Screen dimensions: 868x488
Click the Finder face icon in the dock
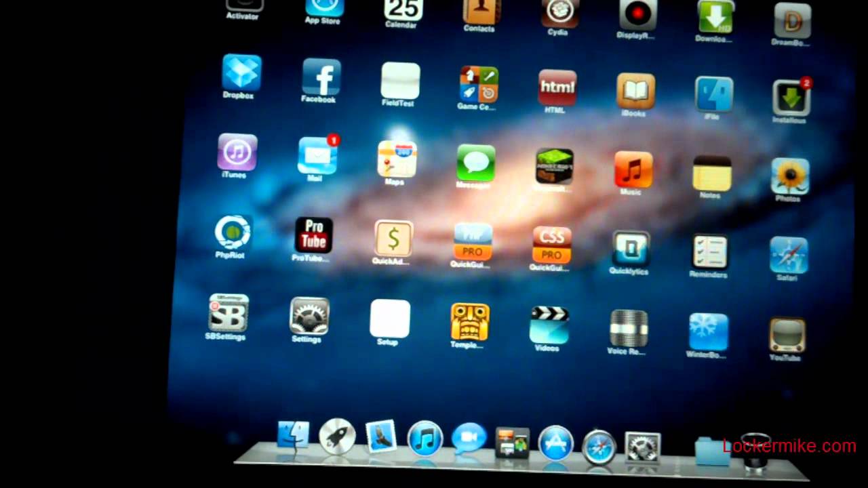[293, 435]
